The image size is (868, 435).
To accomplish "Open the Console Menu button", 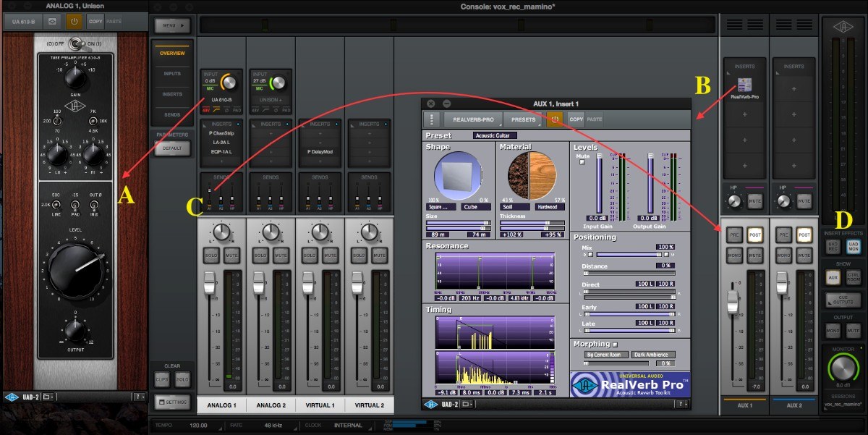I will coord(171,25).
